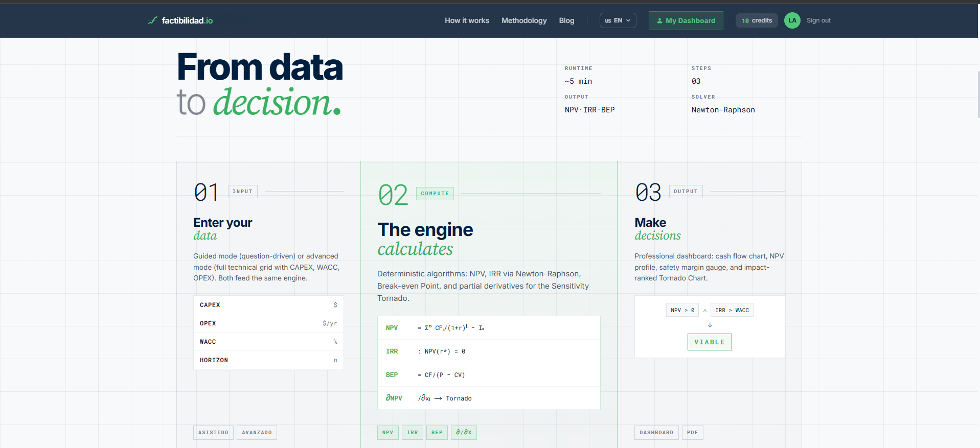Click the NPV·IRR·BEP output value

click(589, 110)
